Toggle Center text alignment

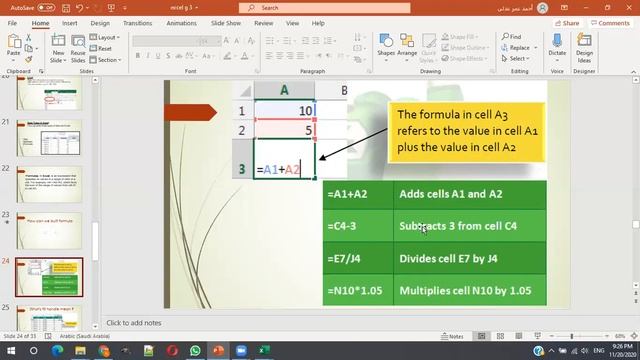(x=280, y=56)
